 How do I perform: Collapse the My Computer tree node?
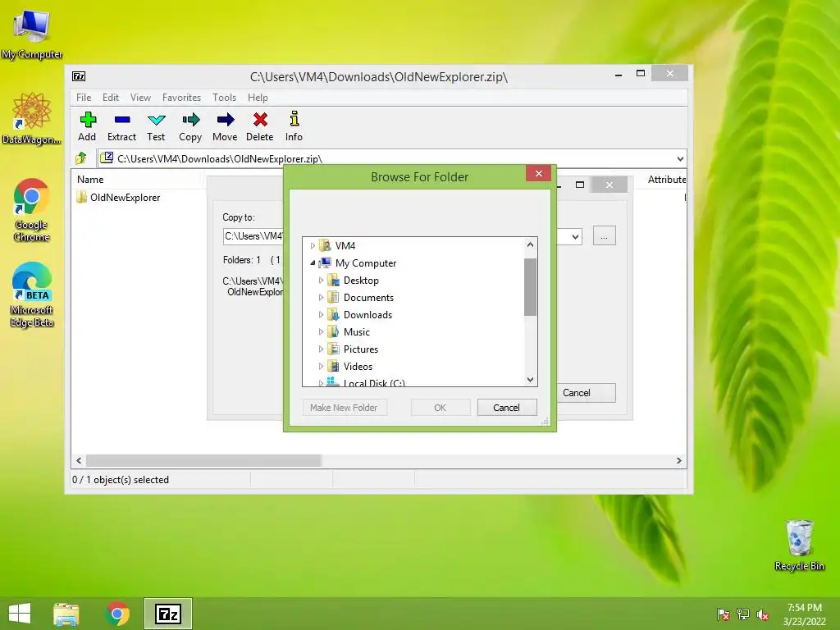(x=313, y=263)
